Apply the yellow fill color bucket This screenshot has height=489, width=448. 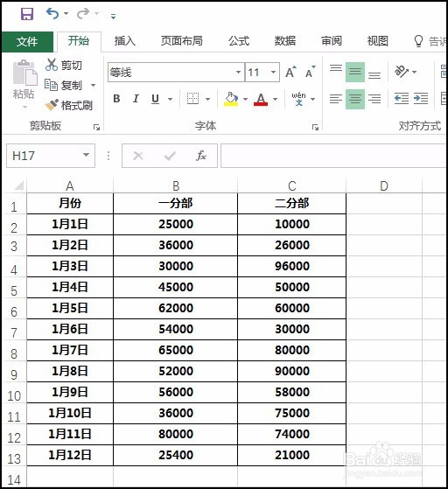point(231,99)
